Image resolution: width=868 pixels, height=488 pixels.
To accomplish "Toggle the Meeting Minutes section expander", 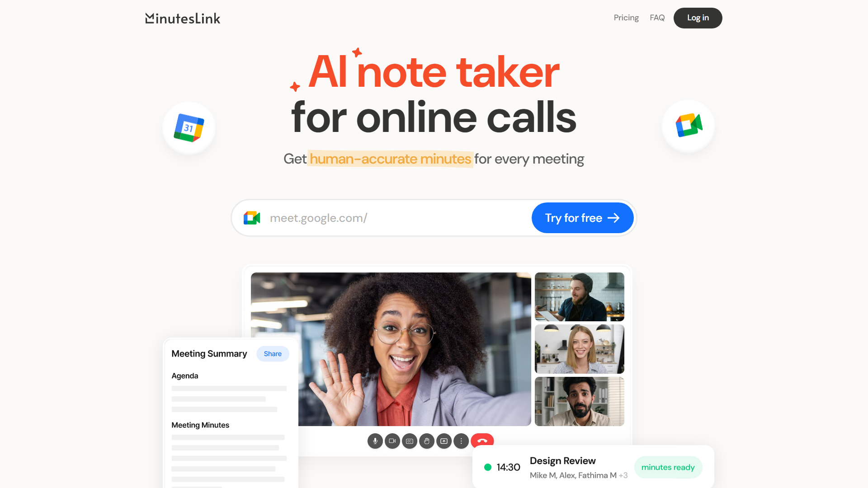I will pyautogui.click(x=200, y=425).
